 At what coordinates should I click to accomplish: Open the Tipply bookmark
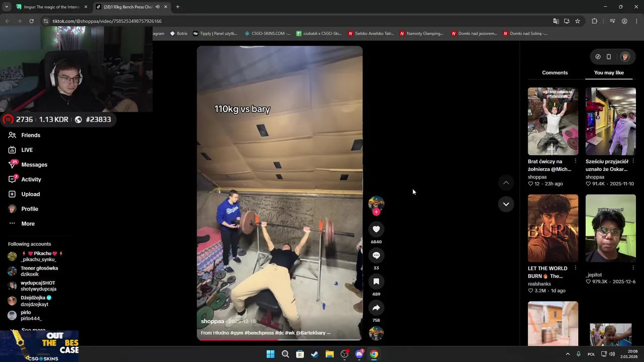tap(215, 34)
